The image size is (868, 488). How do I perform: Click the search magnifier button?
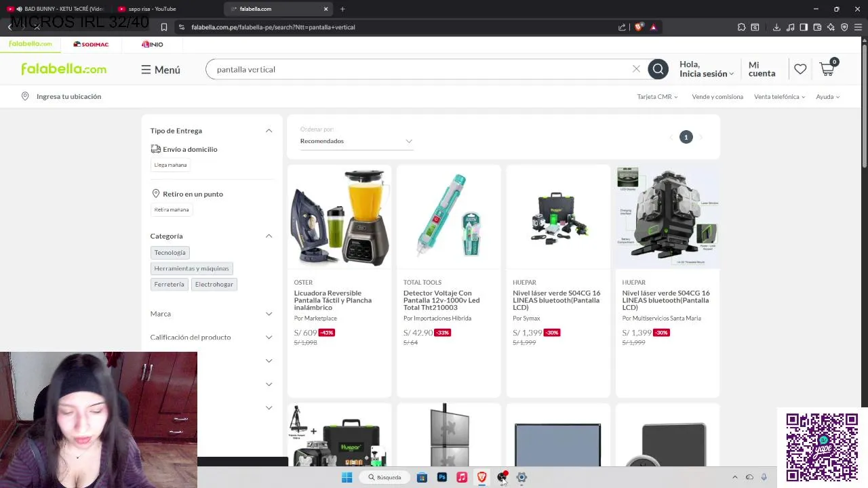point(658,69)
